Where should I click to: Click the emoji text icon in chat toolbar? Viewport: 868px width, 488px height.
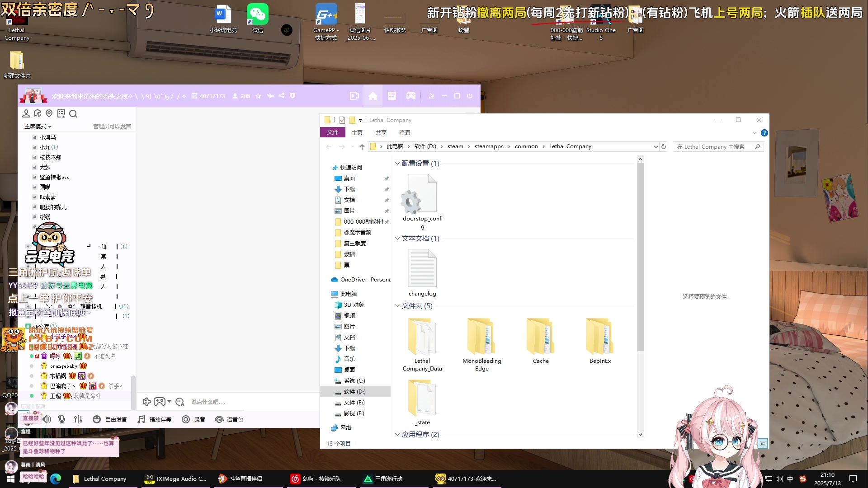click(x=179, y=402)
